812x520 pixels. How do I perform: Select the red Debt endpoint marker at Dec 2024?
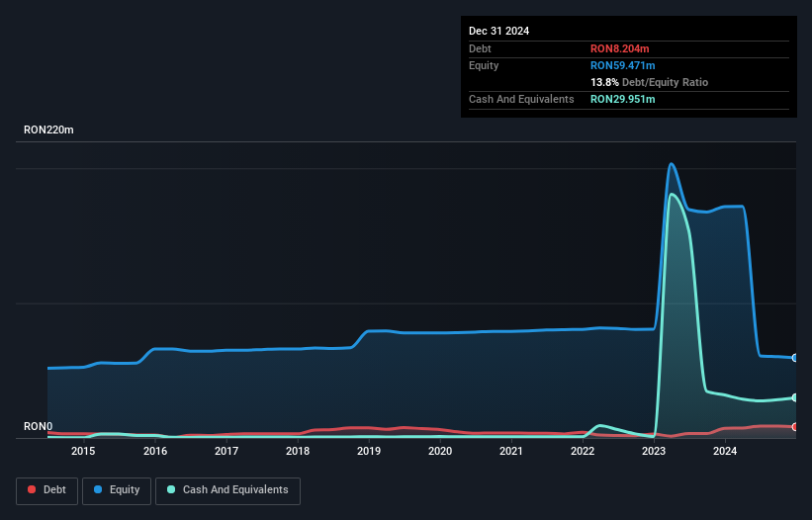click(795, 427)
